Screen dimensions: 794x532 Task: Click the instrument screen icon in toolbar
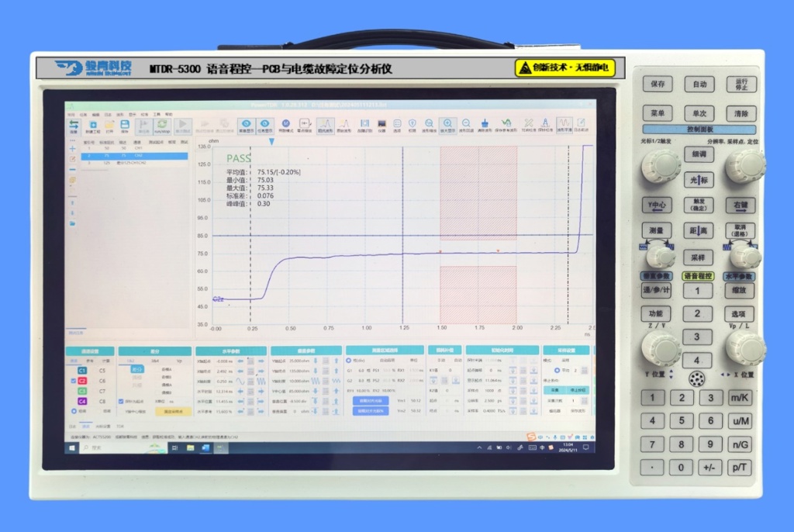click(381, 125)
